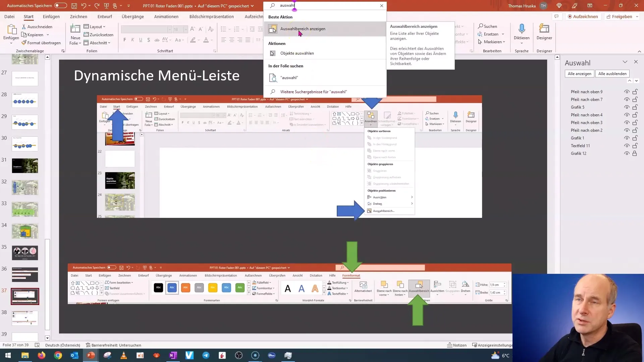This screenshot has width=644, height=362.
Task: Click Objekte auswählen action item
Action: click(297, 53)
